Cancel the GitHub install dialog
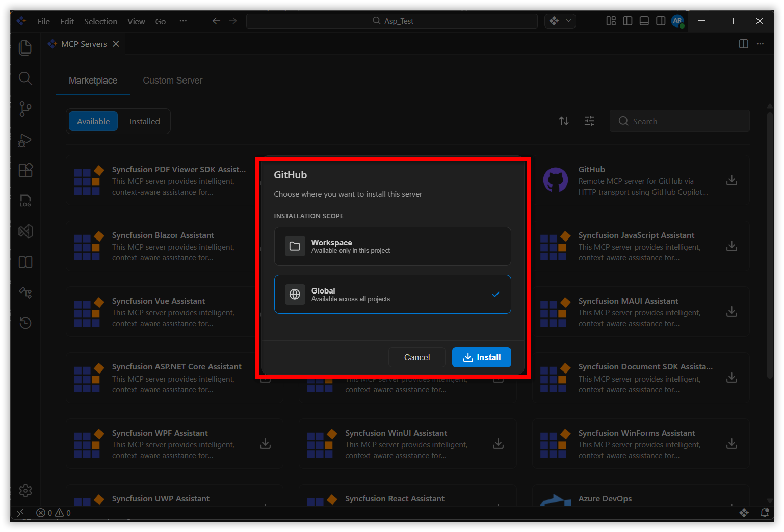The width and height of the screenshot is (784, 532). pos(416,357)
